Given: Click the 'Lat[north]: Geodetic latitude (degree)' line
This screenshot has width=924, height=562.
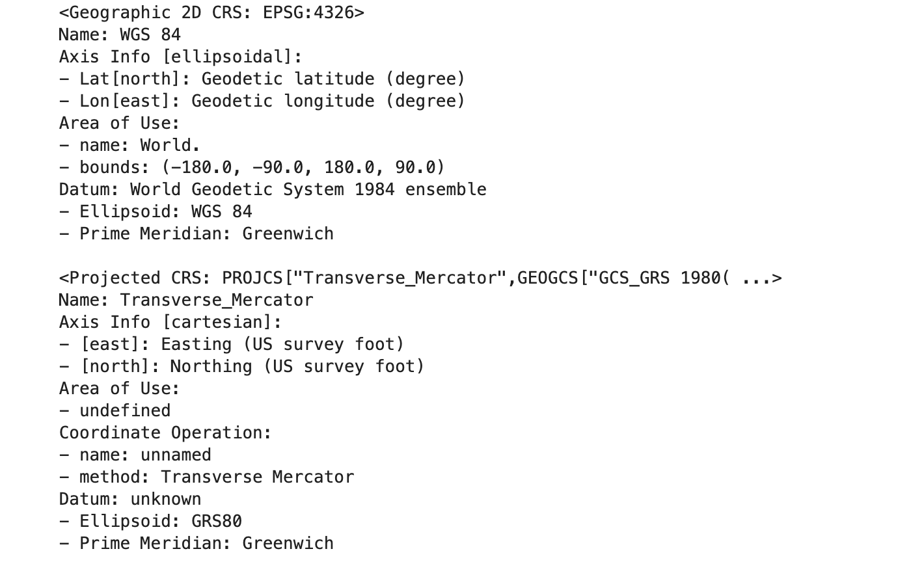Looking at the screenshot, I should [x=262, y=79].
